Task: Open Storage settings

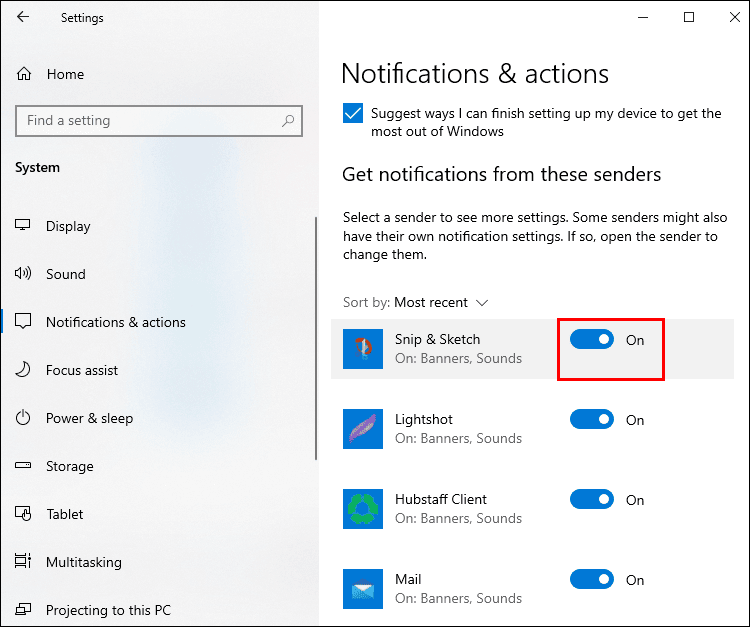Action: pyautogui.click(x=70, y=466)
